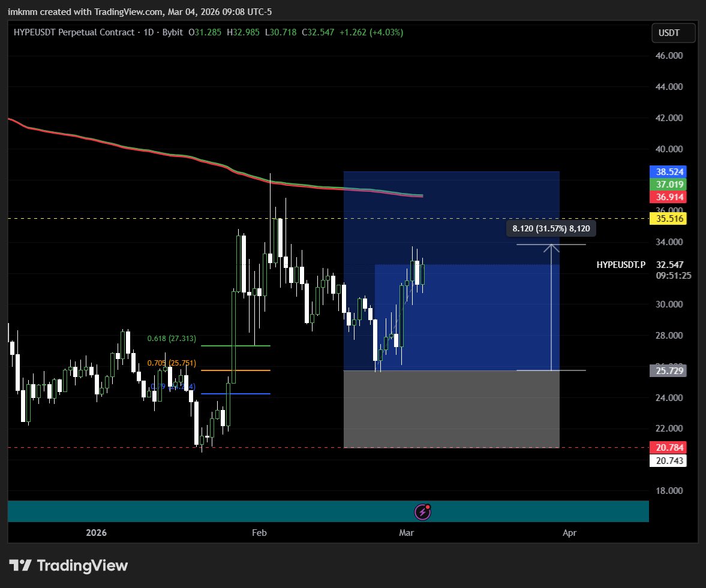Select the green 37.019 price label
The height and width of the screenshot is (588, 706).
[x=668, y=185]
